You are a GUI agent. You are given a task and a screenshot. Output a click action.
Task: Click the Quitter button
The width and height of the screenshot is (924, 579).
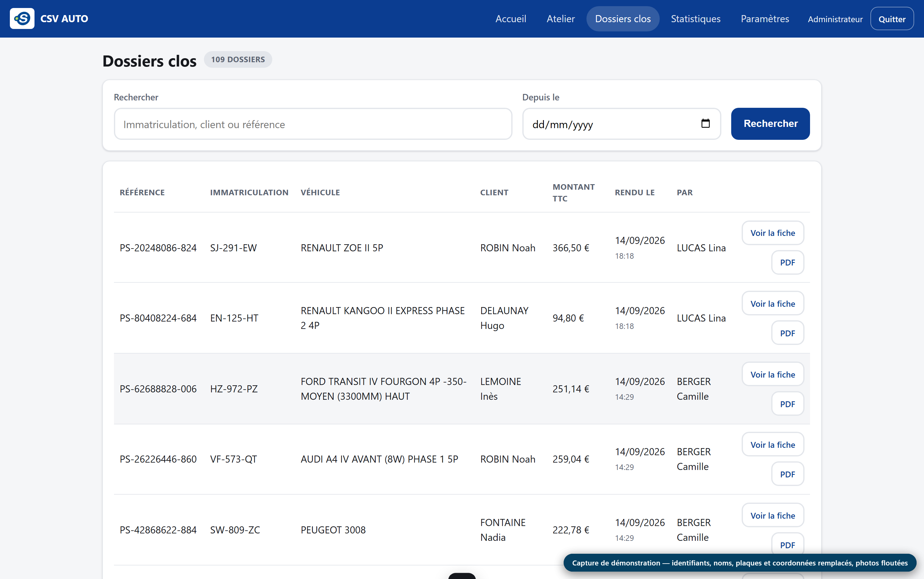(x=892, y=19)
